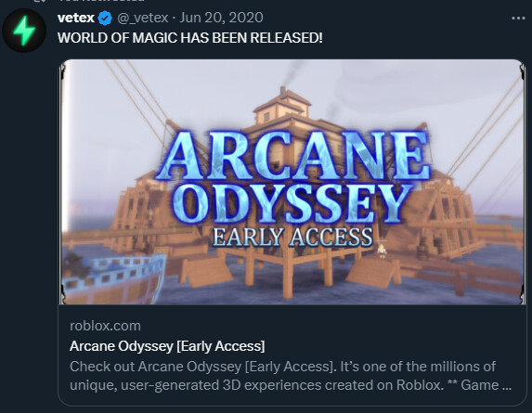Open the Jun 20, 2020 timestamp
The height and width of the screenshot is (413, 532).
tap(221, 18)
